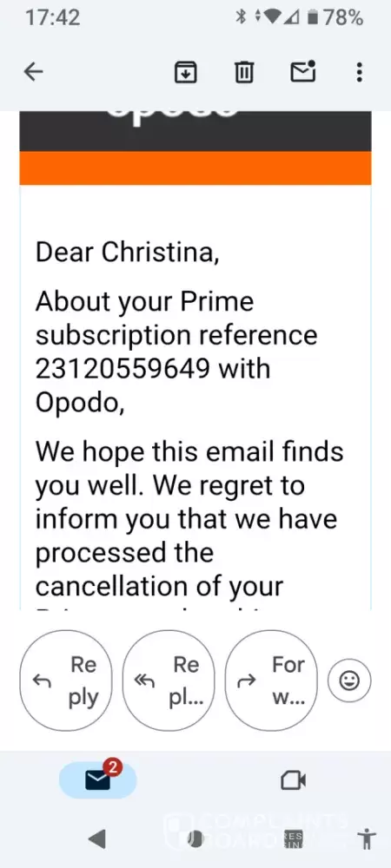This screenshot has height=868, width=391.
Task: Open the Android recent apps button
Action: tap(293, 839)
